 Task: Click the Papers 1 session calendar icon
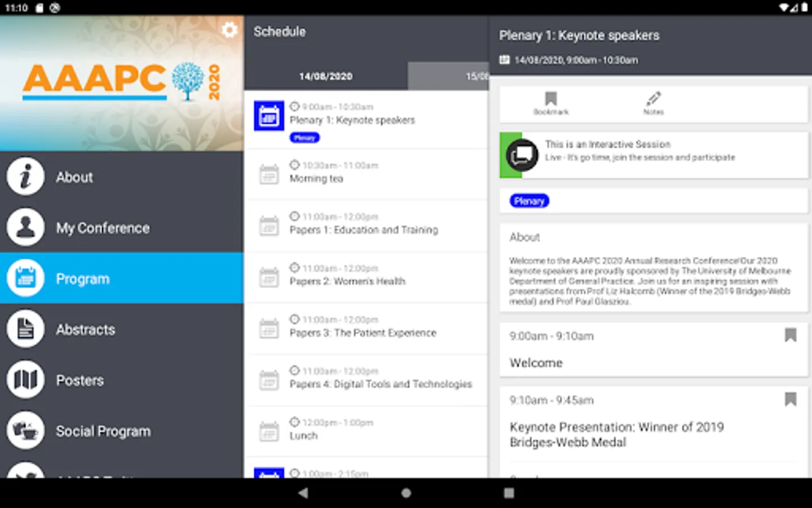[x=269, y=226]
